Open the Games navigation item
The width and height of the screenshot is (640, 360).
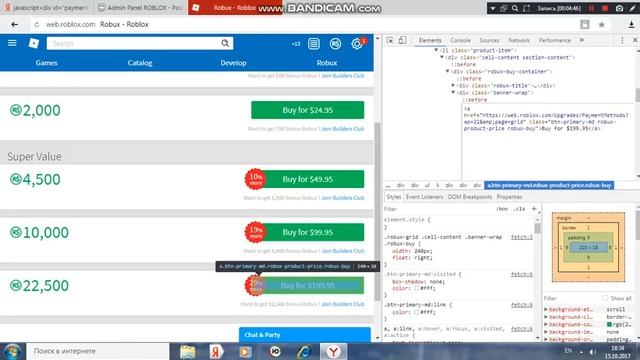coord(47,63)
